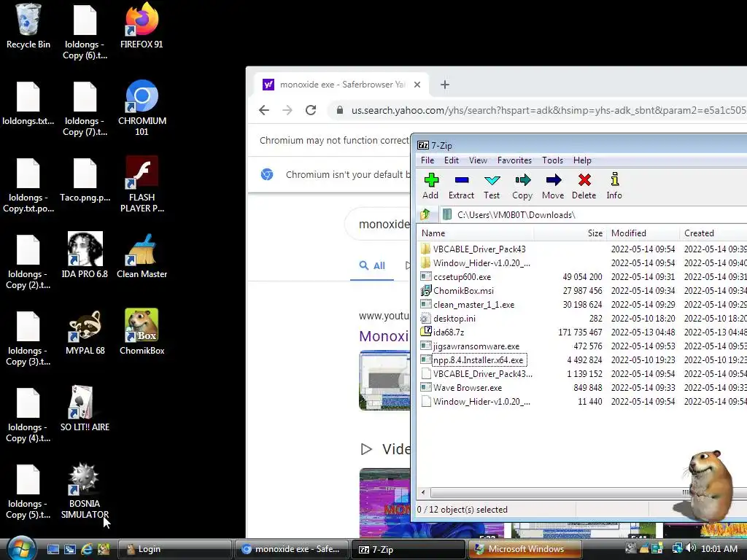This screenshot has width=747, height=560.
Task: Click the Move arrow icon in 7-Zip
Action: coord(553,186)
